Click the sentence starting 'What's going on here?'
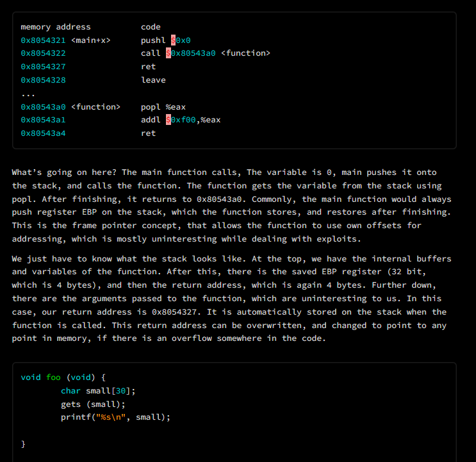 tap(64, 172)
